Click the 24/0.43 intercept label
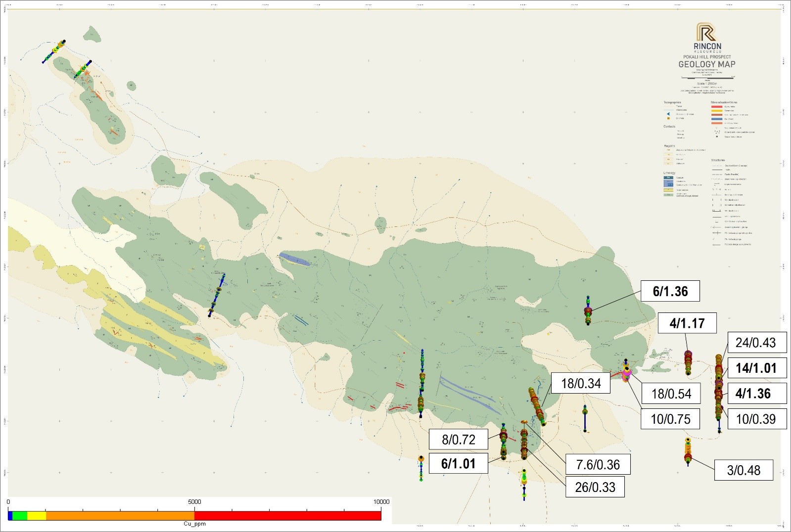Screen dimensions: 791x532 point(756,343)
